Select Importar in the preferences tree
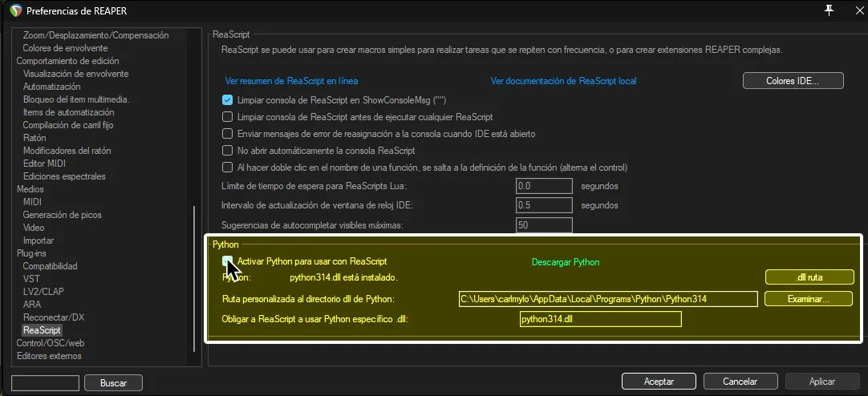 [x=39, y=240]
